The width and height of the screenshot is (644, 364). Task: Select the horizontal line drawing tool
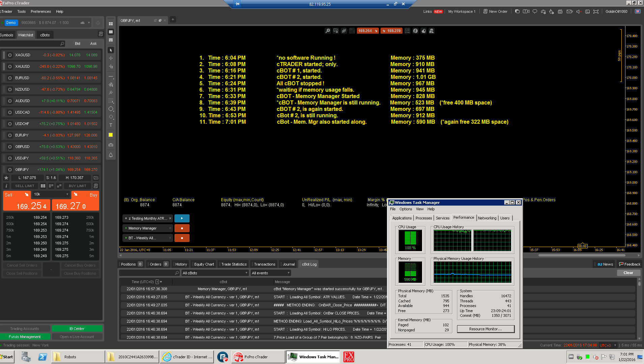click(111, 77)
